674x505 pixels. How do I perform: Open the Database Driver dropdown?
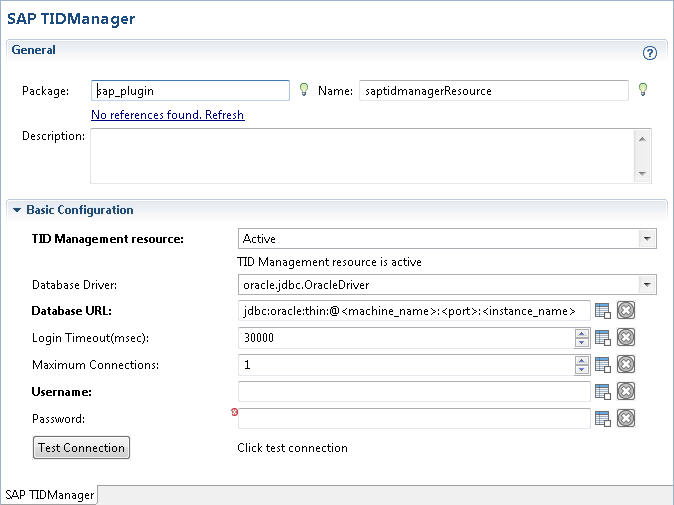click(x=648, y=285)
